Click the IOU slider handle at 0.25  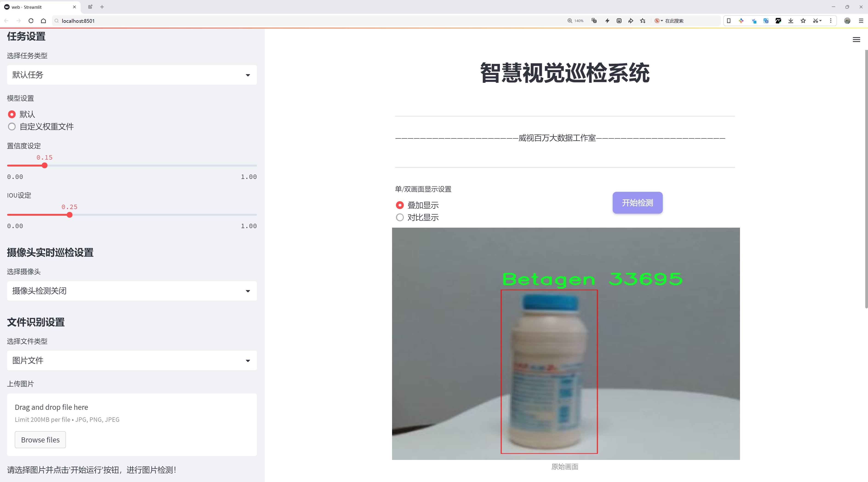pyautogui.click(x=69, y=215)
